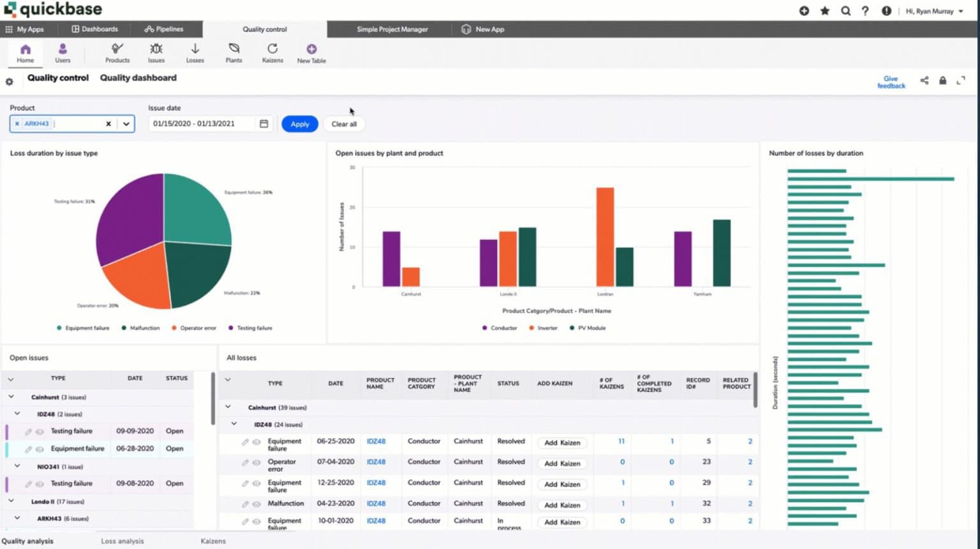The image size is (980, 549).
Task: Switch to the Loss analysis tab
Action: [122, 541]
